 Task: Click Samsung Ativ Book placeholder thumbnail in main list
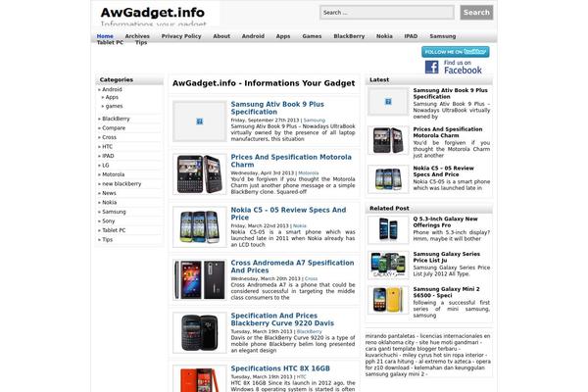click(x=200, y=122)
